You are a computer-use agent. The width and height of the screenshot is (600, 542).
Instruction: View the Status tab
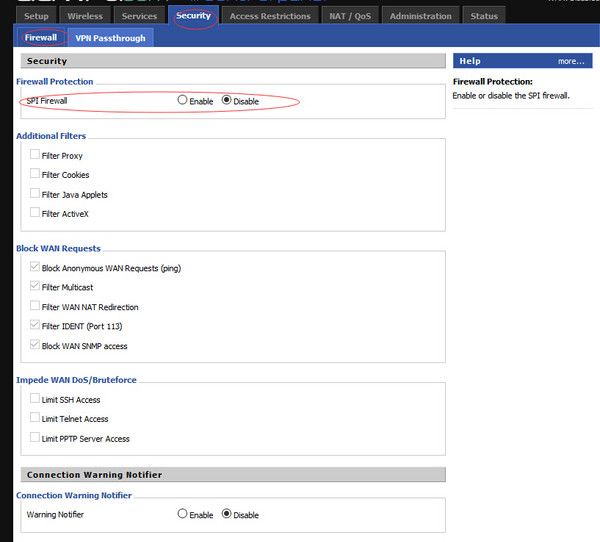click(484, 16)
